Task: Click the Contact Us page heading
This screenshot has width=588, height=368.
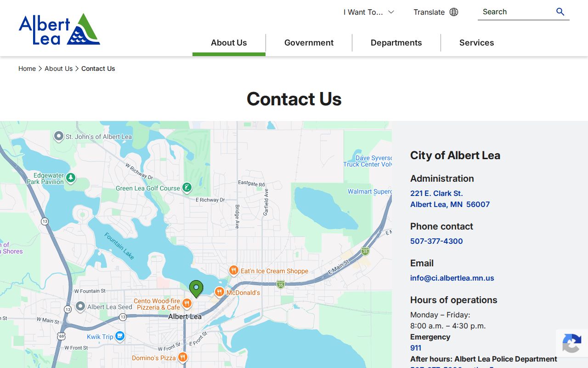Action: (294, 99)
